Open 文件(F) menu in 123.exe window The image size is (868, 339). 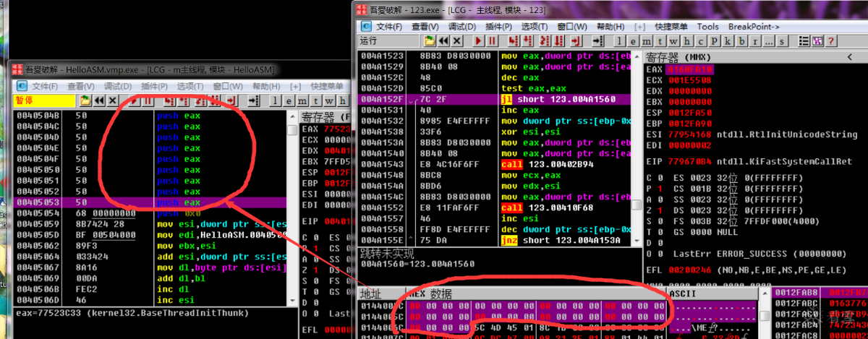388,27
